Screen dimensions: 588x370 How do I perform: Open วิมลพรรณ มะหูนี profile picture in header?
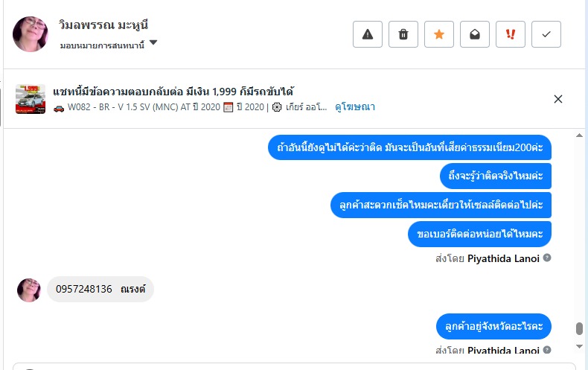(x=31, y=34)
